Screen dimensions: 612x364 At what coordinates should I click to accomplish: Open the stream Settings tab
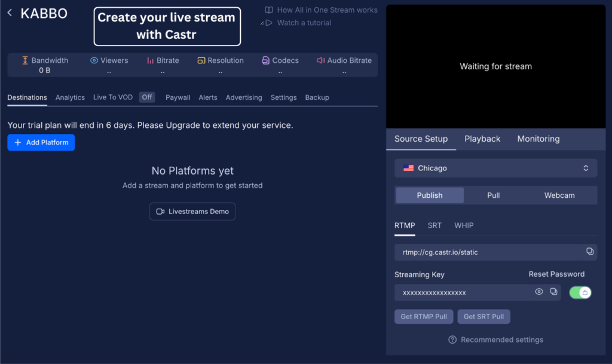(x=283, y=97)
